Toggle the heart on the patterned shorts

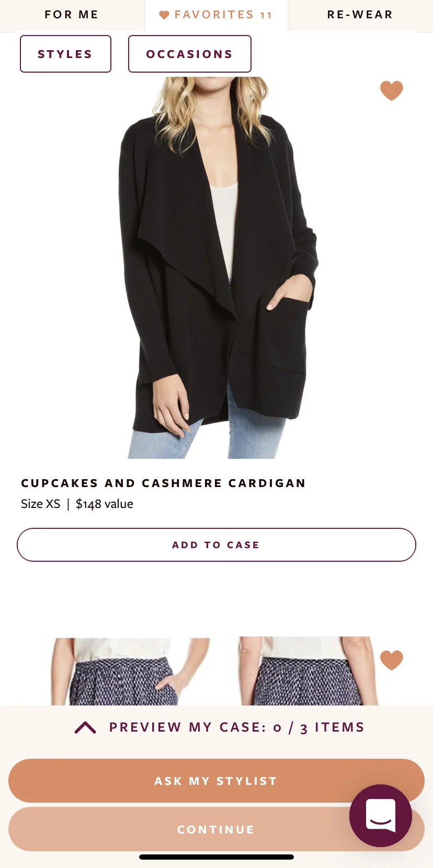391,660
